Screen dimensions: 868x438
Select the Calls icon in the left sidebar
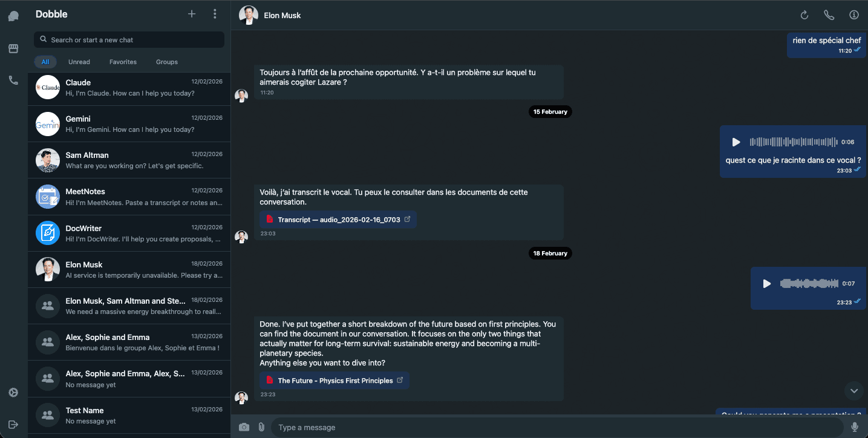pyautogui.click(x=13, y=80)
